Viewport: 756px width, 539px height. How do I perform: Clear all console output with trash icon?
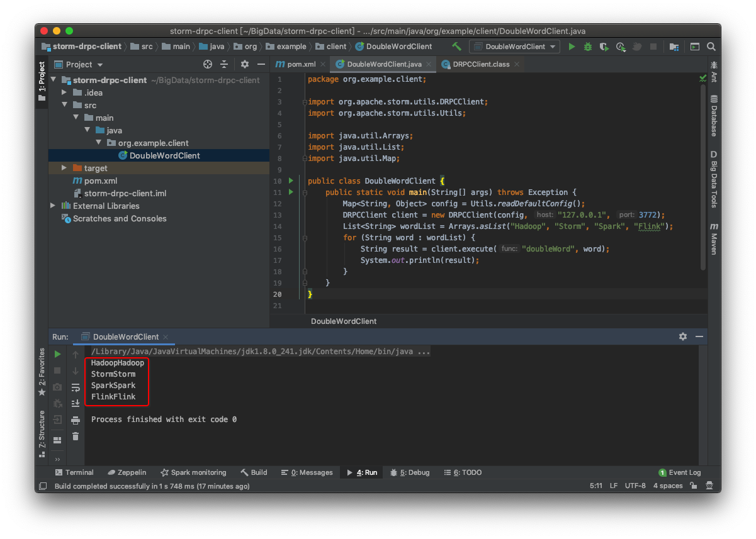pos(76,436)
